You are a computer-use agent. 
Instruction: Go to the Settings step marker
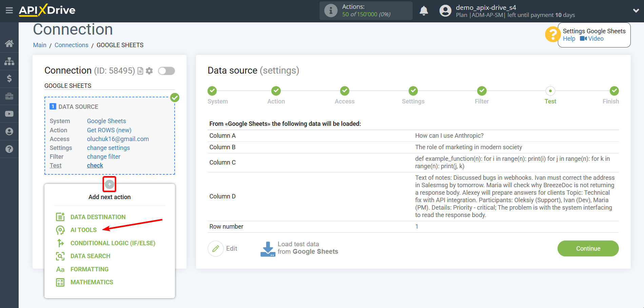click(413, 91)
